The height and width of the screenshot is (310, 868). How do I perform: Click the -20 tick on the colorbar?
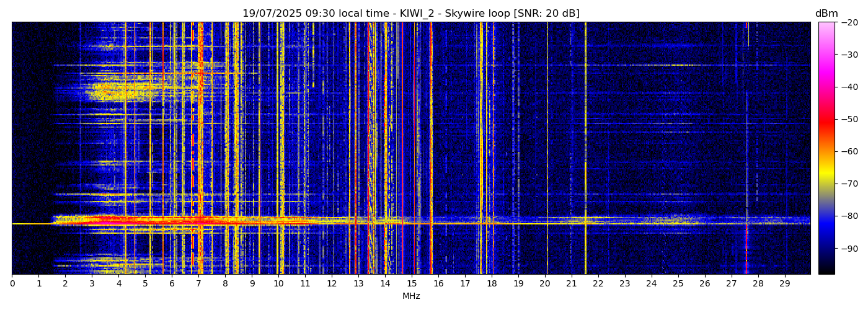click(849, 22)
